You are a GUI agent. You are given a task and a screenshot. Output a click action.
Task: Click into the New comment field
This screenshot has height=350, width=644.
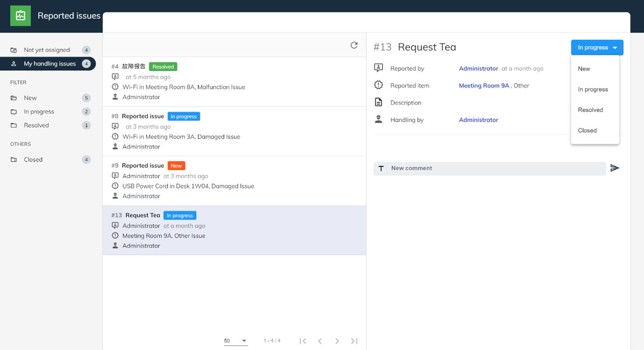(495, 168)
